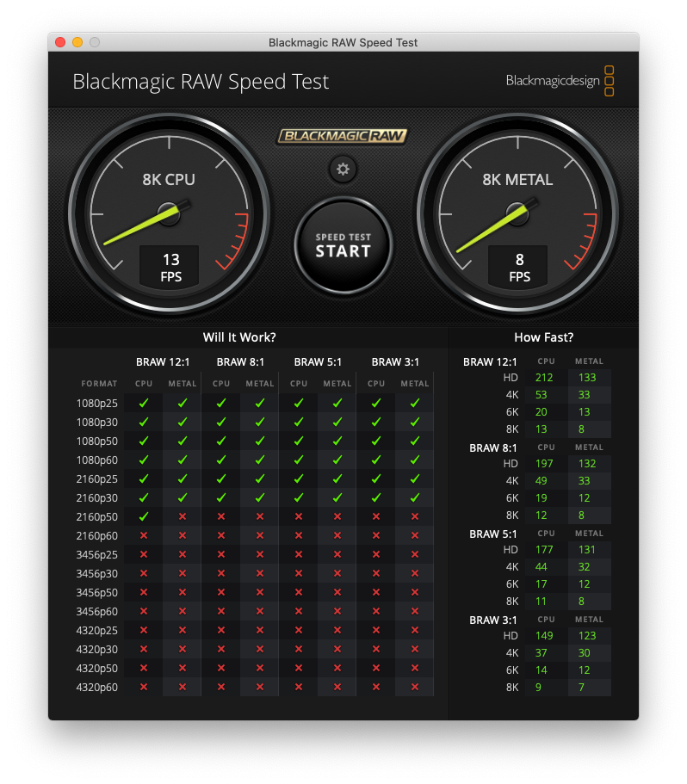Click the FORMAT column header

pyautogui.click(x=99, y=384)
